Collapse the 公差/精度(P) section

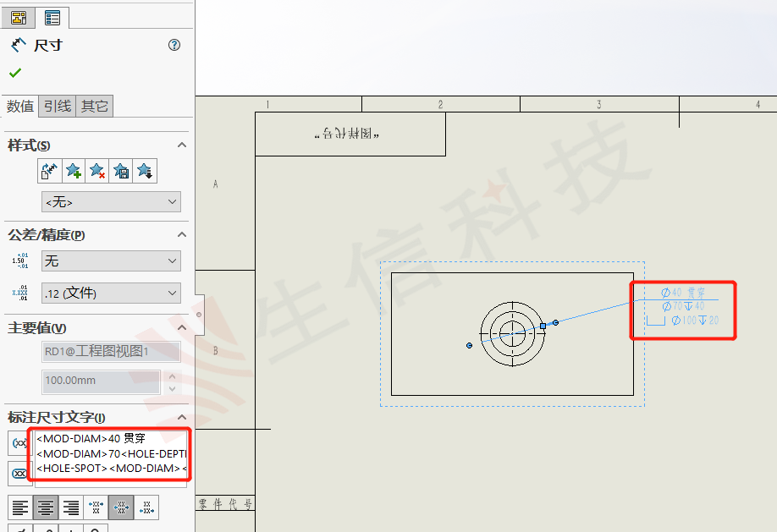tap(182, 235)
